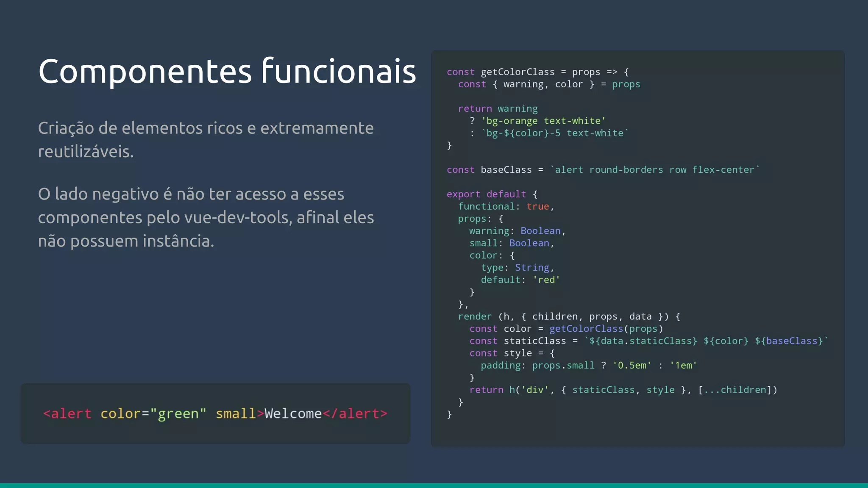This screenshot has width=868, height=488.
Task: Click the paragraph starting 'O lado negativo'
Action: [x=206, y=217]
